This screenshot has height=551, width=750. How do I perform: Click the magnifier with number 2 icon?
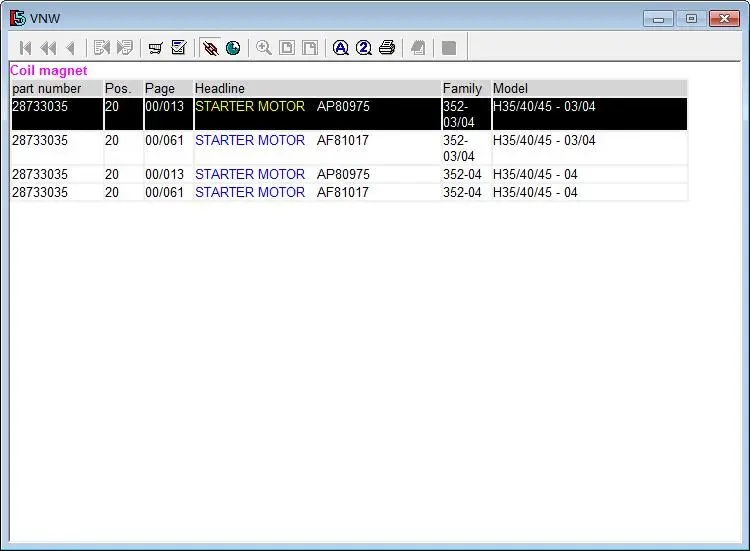pyautogui.click(x=364, y=48)
